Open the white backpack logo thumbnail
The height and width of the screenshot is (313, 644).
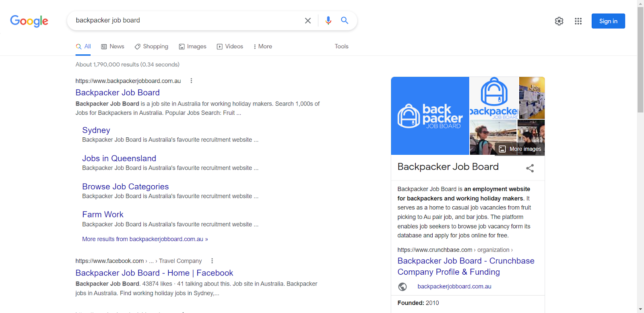pyautogui.click(x=494, y=98)
